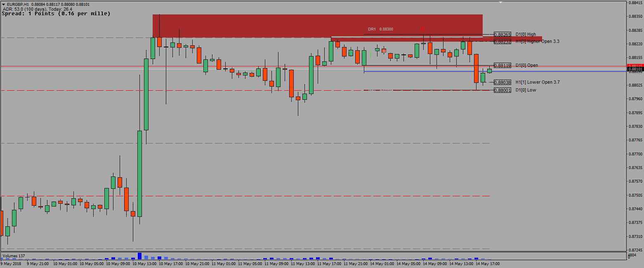Image resolution: width=644 pixels, height=268 pixels.
Task: Click 14 May 17:00 on the time axis
Action: (488, 263)
